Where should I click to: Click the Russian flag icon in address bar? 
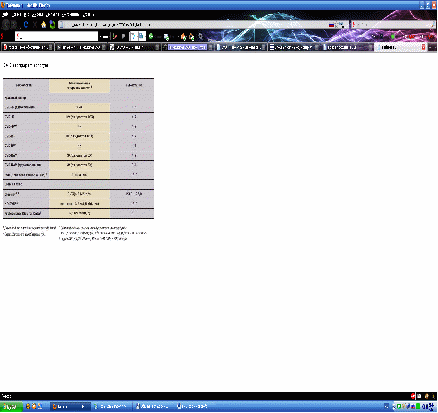[x=331, y=25]
